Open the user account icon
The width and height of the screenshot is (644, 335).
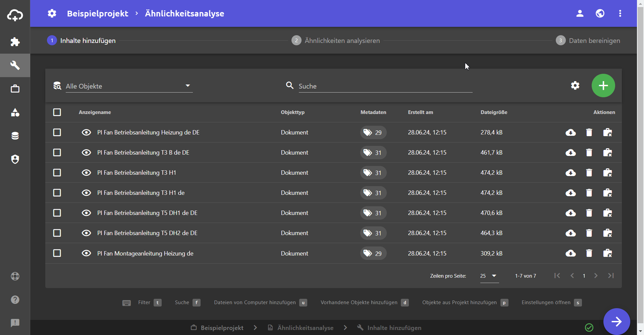pos(580,13)
